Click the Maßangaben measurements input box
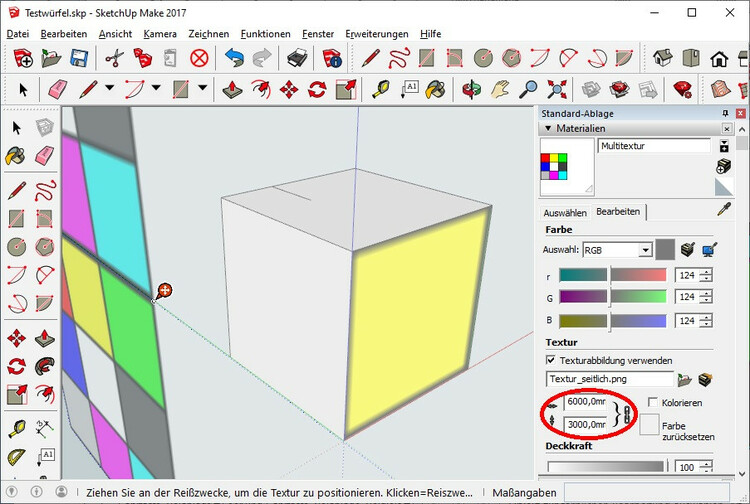This screenshot has width=750, height=504. click(647, 492)
